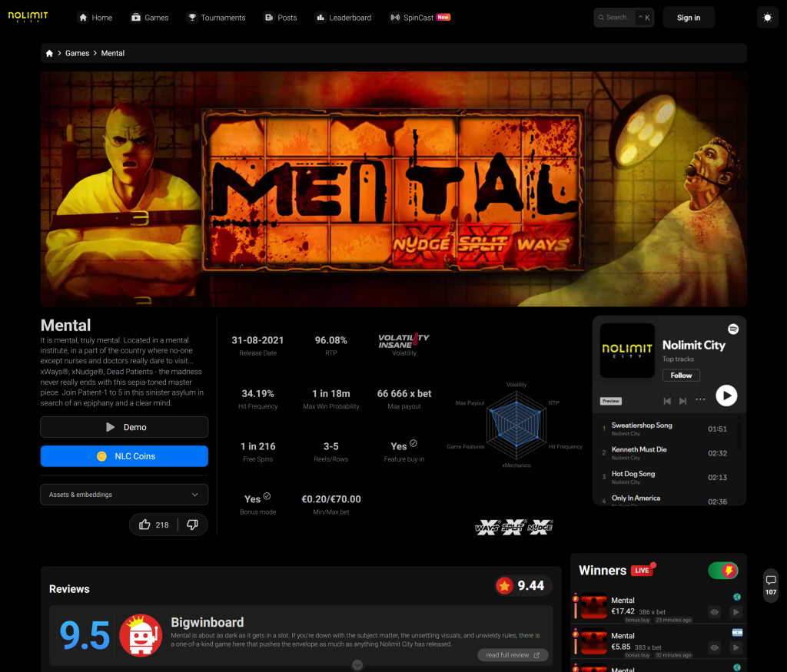The width and height of the screenshot is (787, 672).
Task: Play the €17.42 win replay
Action: (736, 612)
